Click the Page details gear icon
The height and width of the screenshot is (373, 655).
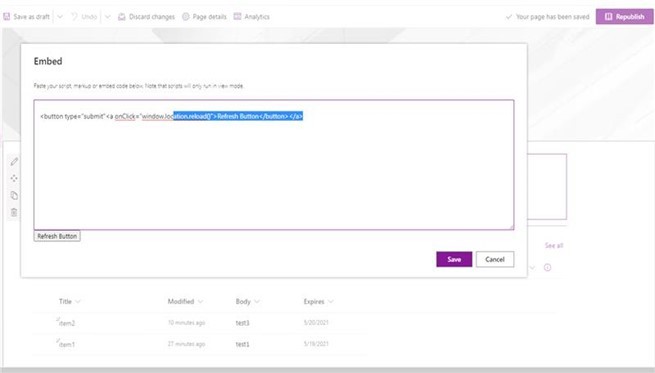point(185,17)
